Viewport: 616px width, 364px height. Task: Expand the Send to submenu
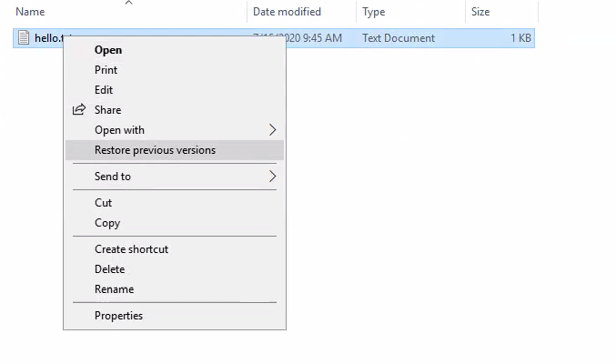pyautogui.click(x=175, y=177)
